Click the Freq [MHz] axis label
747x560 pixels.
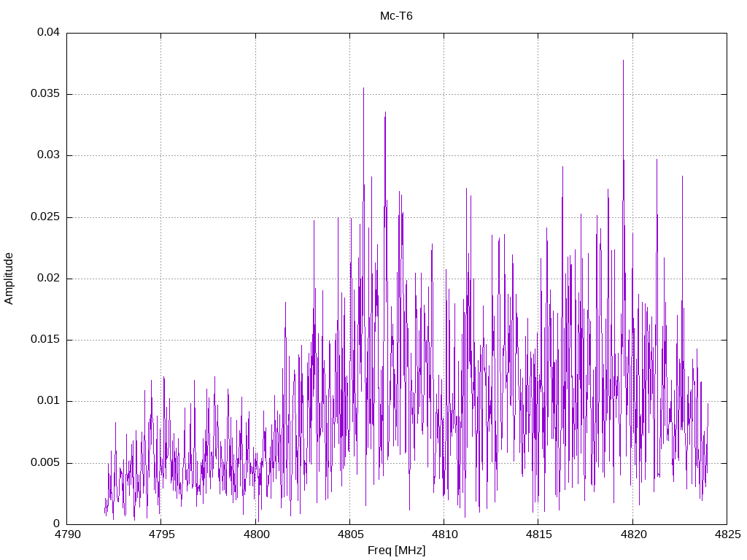396,551
